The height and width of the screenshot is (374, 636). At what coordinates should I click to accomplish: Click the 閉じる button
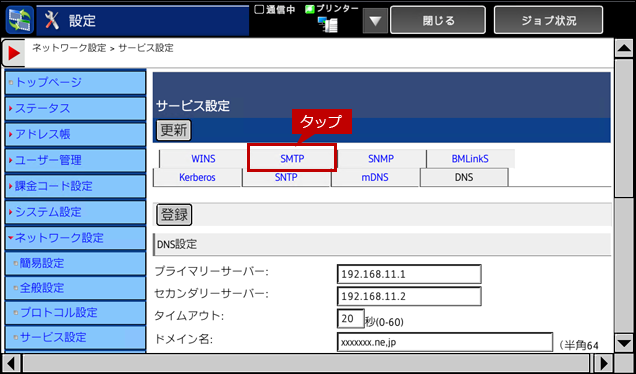click(x=438, y=20)
